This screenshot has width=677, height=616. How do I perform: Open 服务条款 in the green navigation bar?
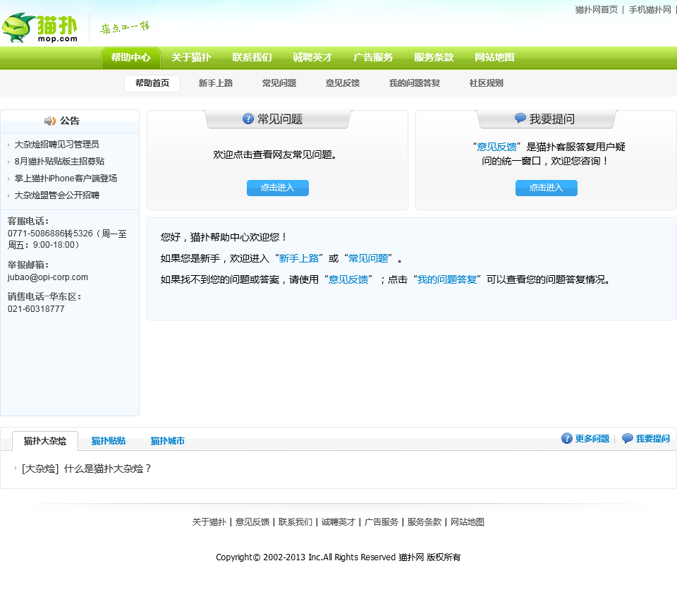point(434,57)
